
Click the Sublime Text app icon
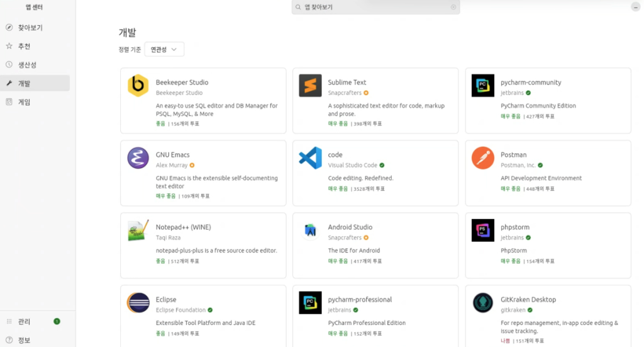[x=310, y=86]
